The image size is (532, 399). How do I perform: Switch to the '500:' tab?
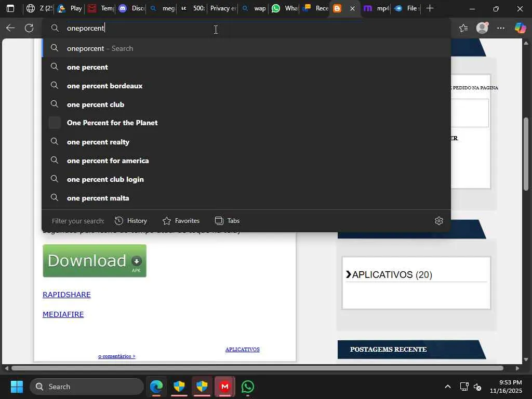192,8
